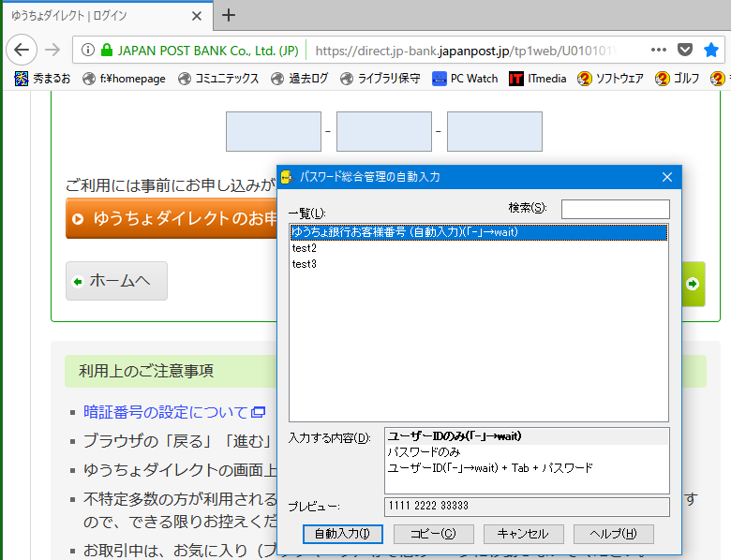This screenshot has height=560, width=731.
Task: Select test2 in the password list
Action: coord(305,248)
